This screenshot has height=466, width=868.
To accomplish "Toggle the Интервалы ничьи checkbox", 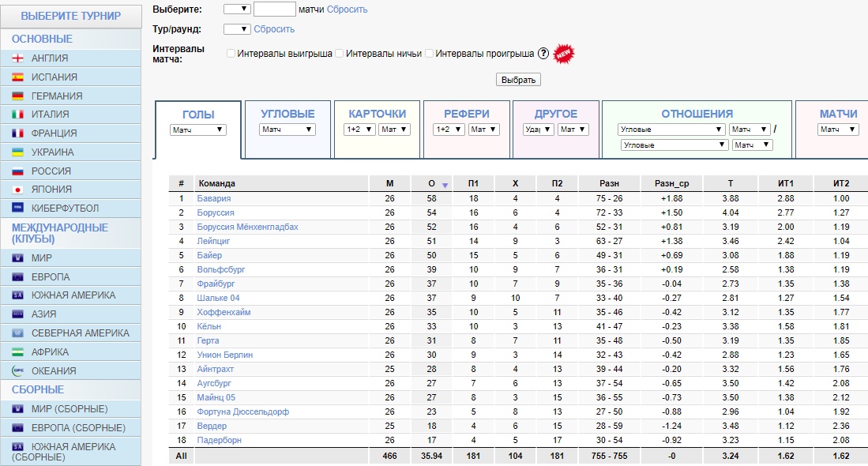I will click(340, 54).
